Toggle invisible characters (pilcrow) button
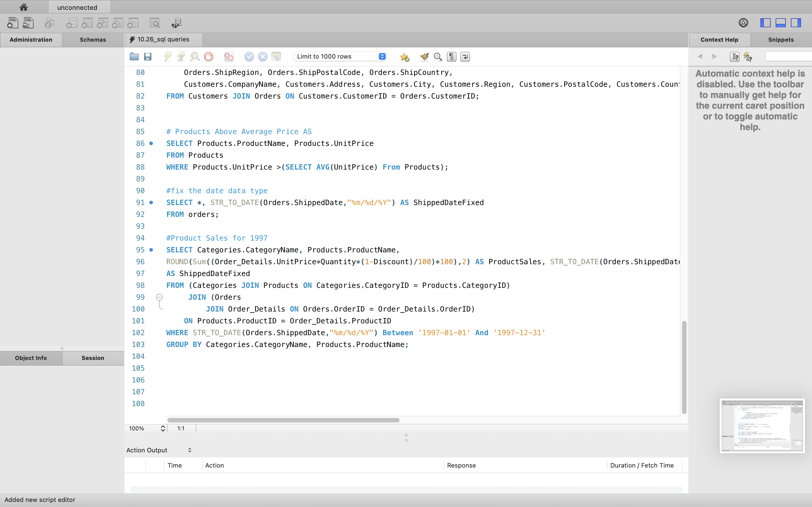 (452, 57)
